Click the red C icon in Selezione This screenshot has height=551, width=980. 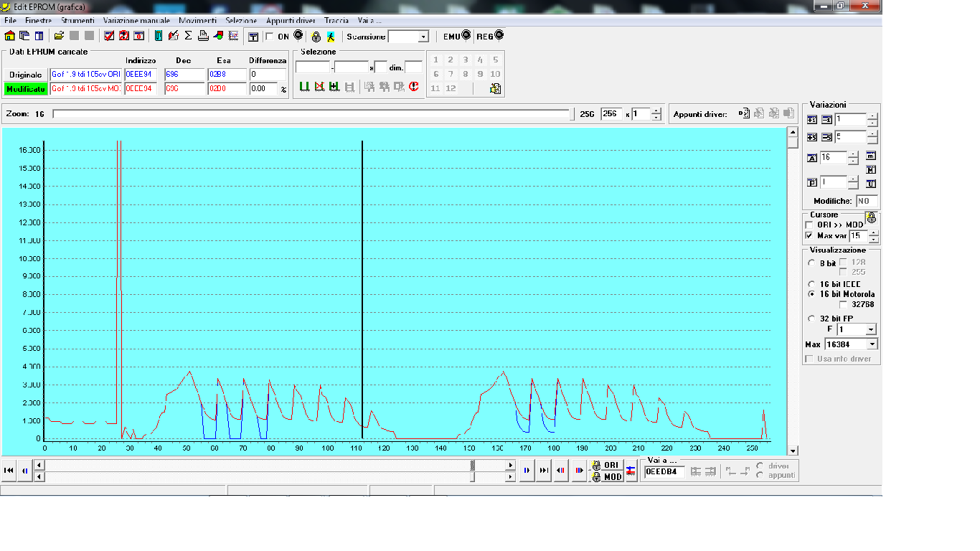[414, 87]
